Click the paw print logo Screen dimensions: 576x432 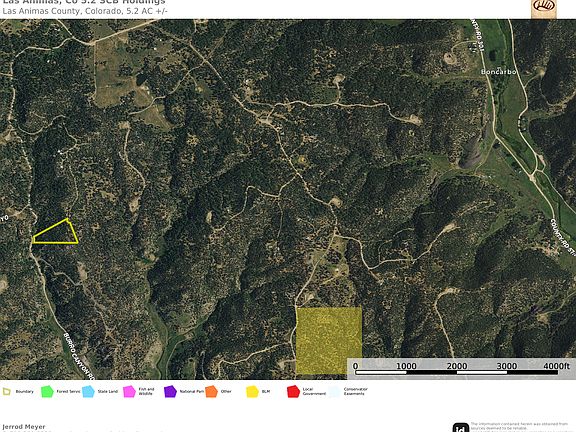[544, 8]
